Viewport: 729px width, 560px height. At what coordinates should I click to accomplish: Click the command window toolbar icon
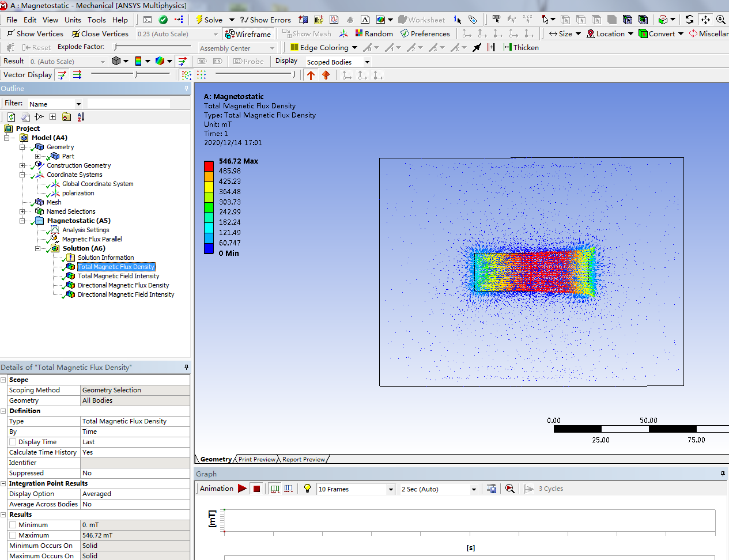click(148, 20)
